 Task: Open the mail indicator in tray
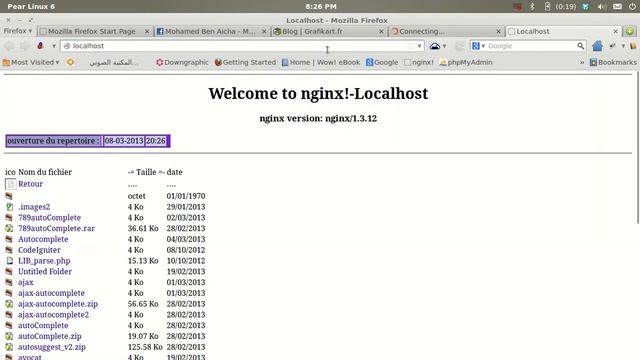(617, 7)
